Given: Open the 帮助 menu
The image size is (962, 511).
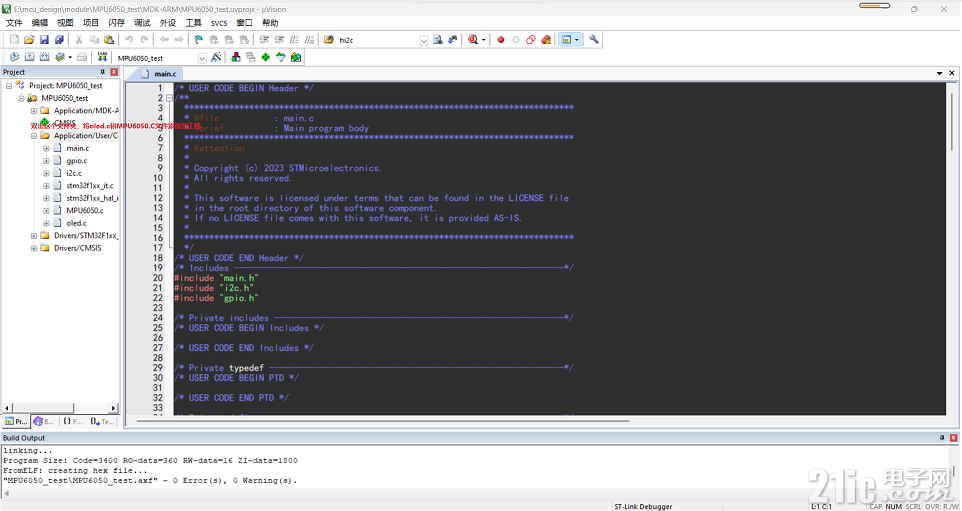Looking at the screenshot, I should [x=270, y=23].
